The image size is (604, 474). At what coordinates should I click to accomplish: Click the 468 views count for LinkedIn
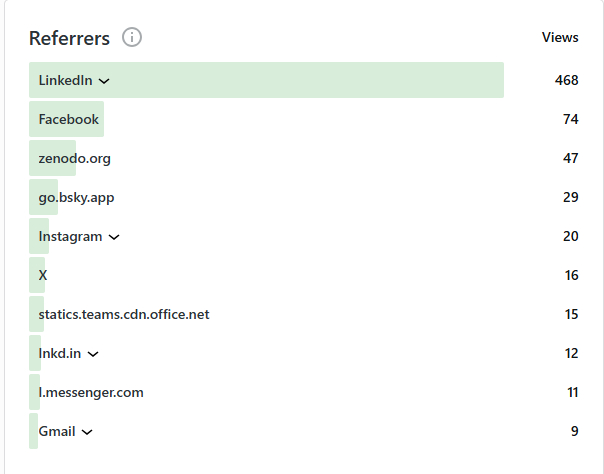coord(566,80)
